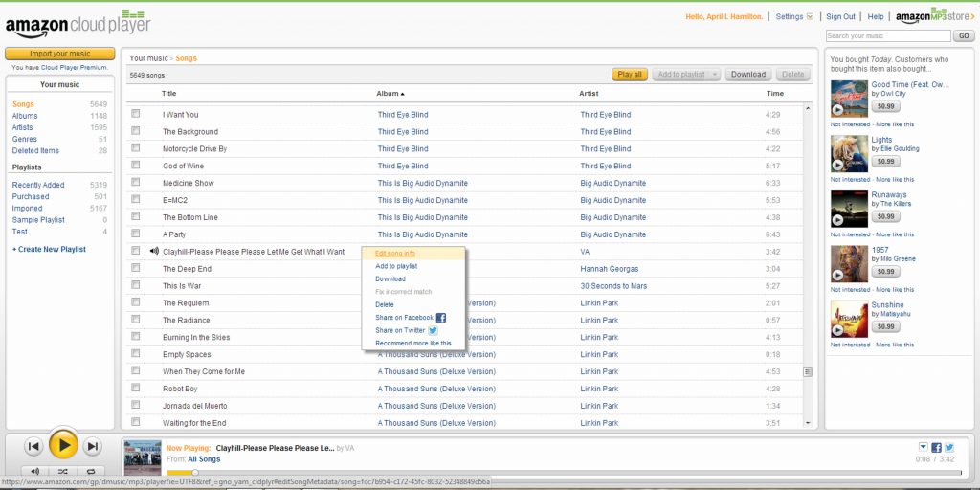The image size is (980, 490).
Task: Click the Import your music button
Action: coord(60,54)
